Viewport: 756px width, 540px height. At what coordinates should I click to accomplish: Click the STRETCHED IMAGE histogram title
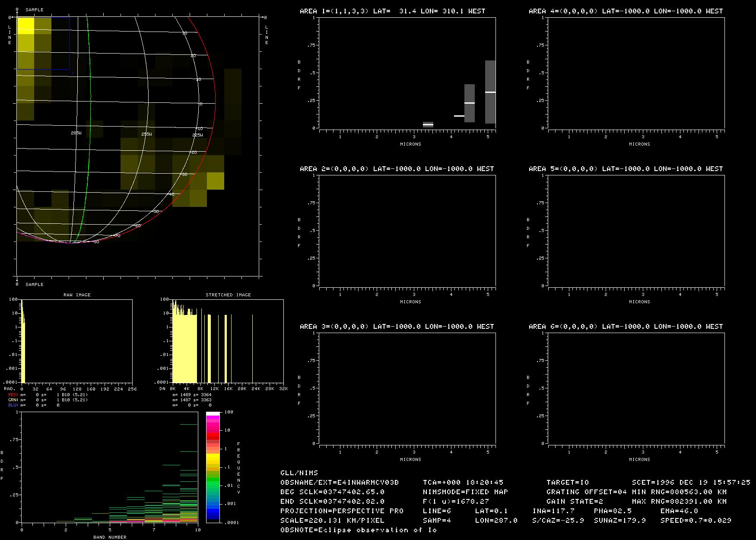[x=228, y=295]
